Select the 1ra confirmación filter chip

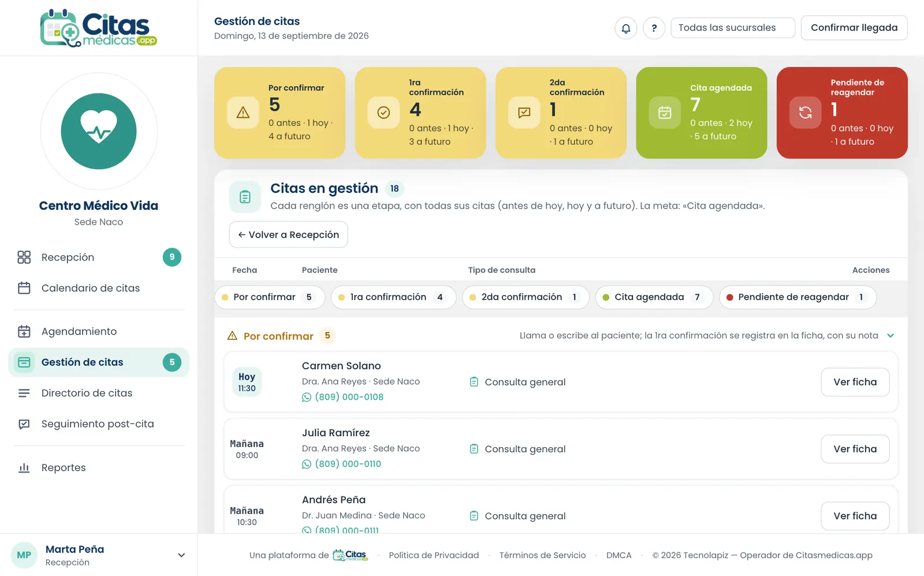(393, 297)
